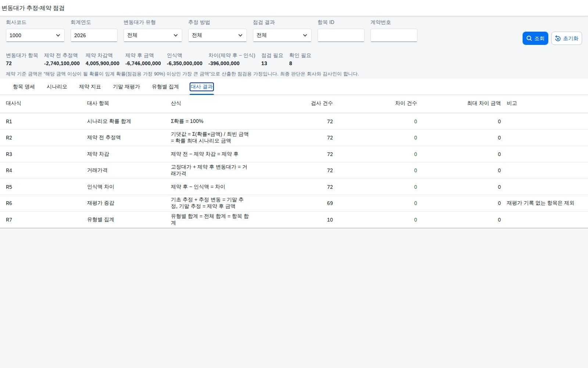Click the 인식액 value -6,350,000,000
This screenshot has width=588, height=368.
pos(184,63)
